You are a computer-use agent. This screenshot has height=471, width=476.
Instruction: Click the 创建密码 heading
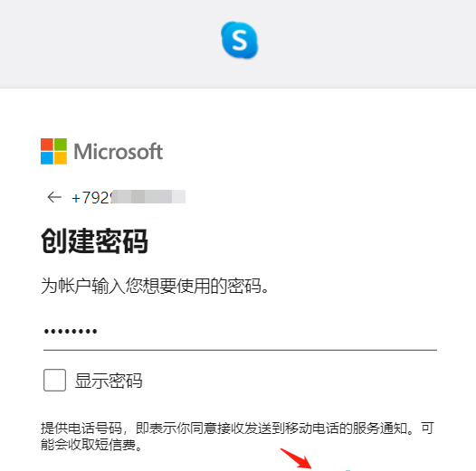coord(95,241)
